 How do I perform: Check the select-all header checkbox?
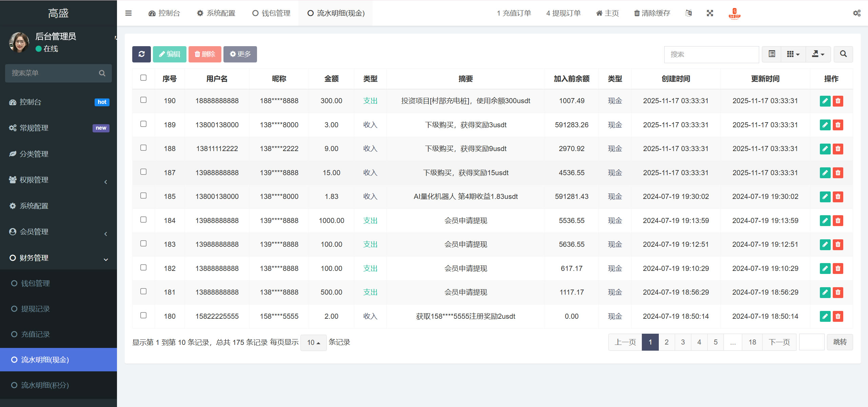pos(143,78)
